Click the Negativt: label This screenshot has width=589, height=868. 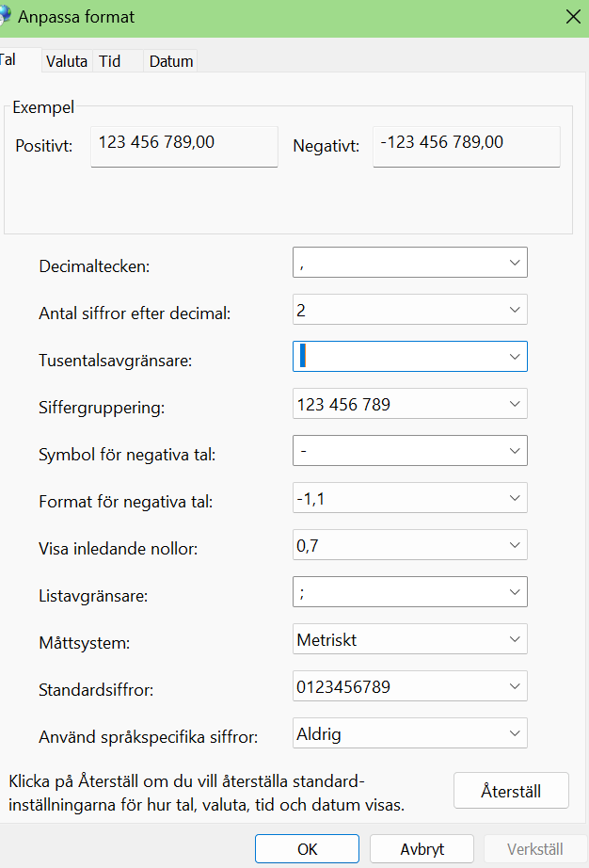(x=326, y=146)
